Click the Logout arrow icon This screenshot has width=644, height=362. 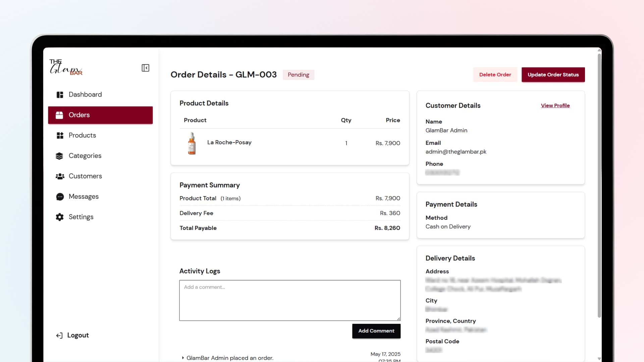59,336
